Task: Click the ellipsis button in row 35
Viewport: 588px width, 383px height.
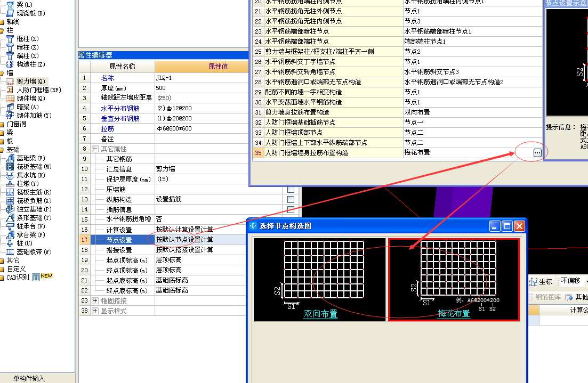Action: 537,152
